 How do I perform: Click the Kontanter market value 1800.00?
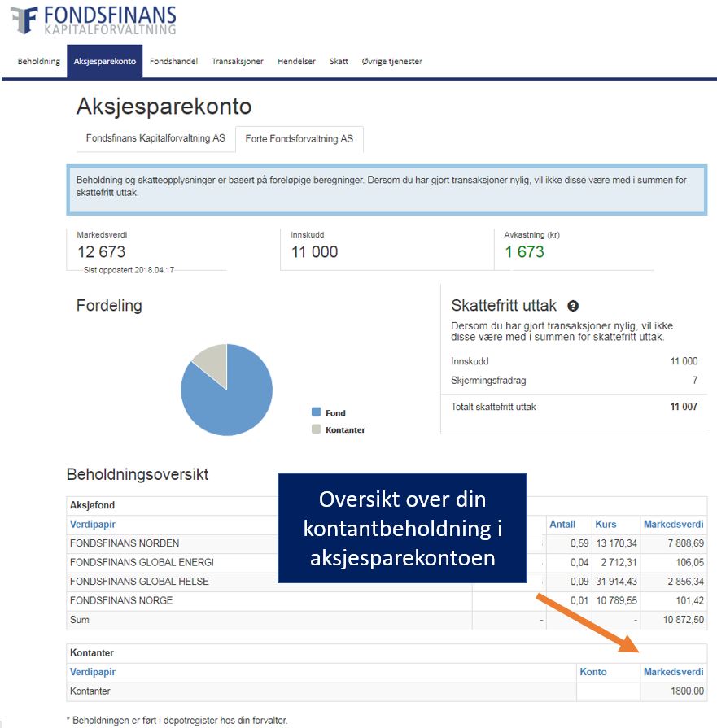tap(687, 691)
